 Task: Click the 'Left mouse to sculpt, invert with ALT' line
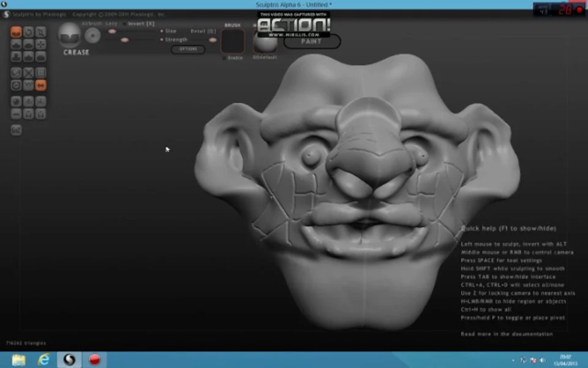pos(513,244)
